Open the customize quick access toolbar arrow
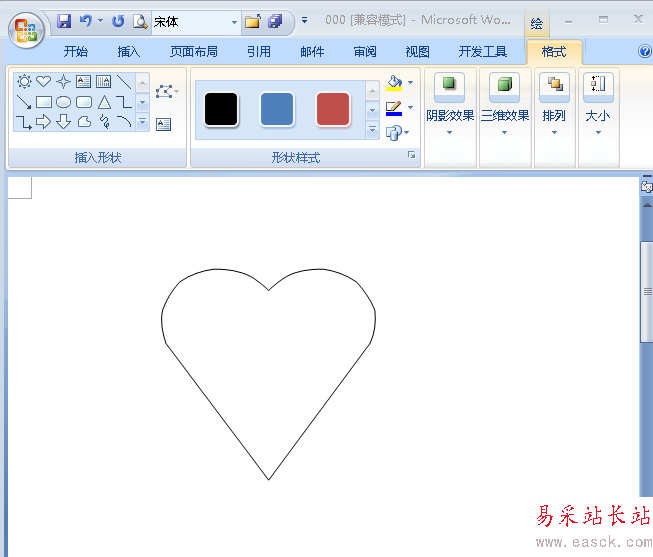 click(304, 20)
